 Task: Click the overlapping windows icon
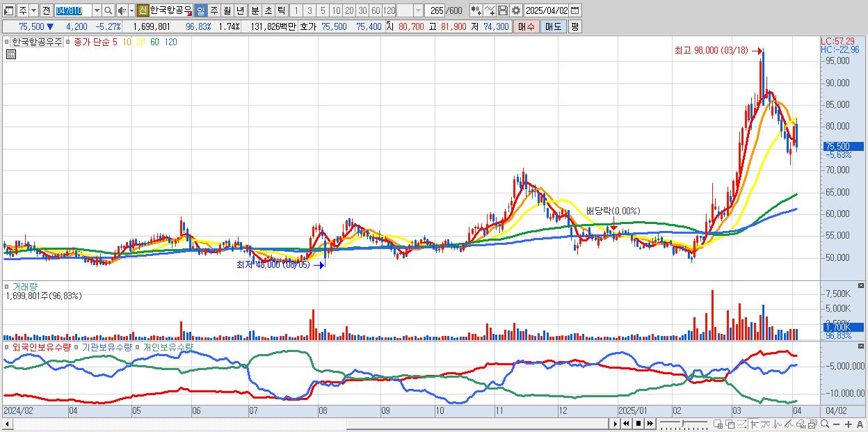point(730,424)
